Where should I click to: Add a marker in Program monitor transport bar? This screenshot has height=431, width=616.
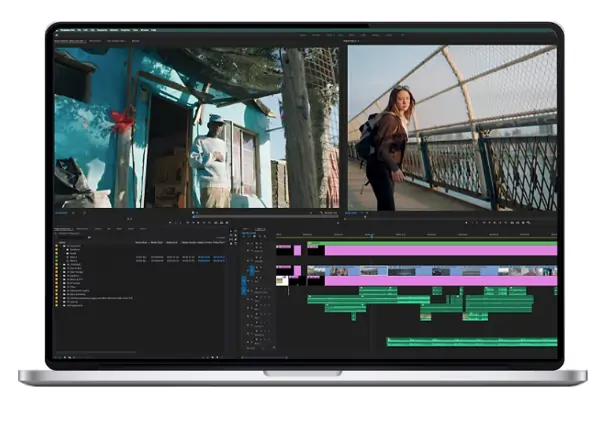pyautogui.click(x=466, y=222)
